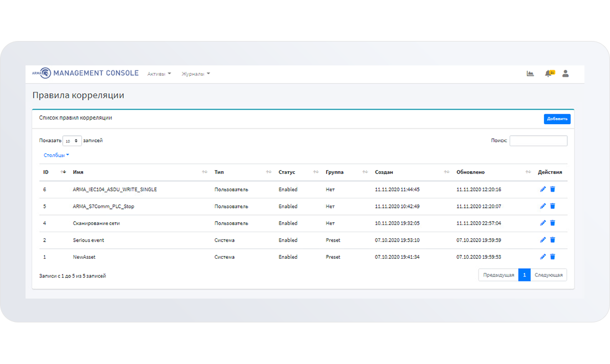Delete the Serious event rule
The image size is (610, 364).
click(552, 240)
